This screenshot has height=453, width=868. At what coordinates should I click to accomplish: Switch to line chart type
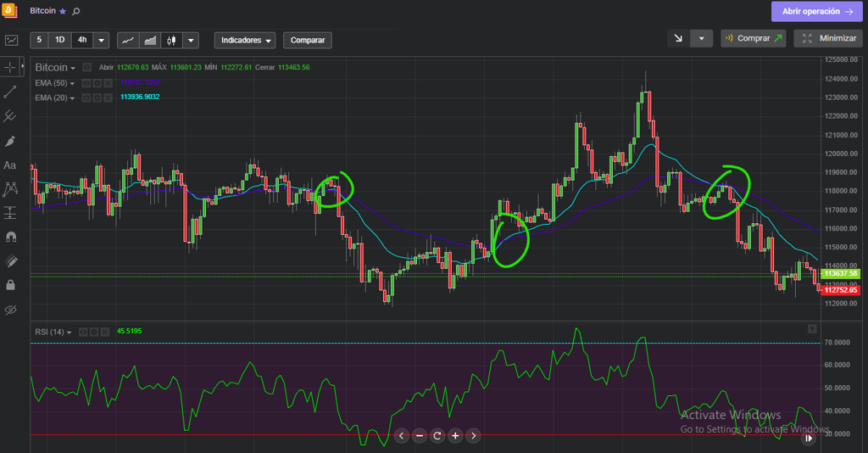tap(128, 40)
